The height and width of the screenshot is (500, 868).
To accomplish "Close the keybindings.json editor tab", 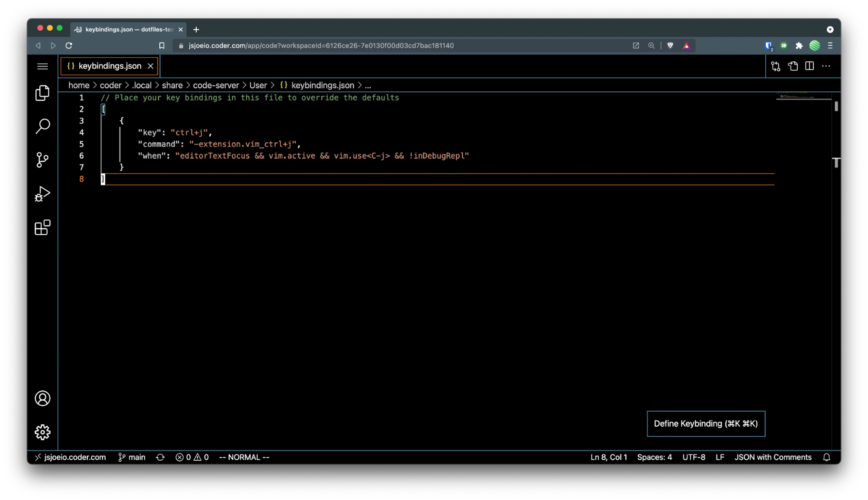I will pyautogui.click(x=150, y=66).
